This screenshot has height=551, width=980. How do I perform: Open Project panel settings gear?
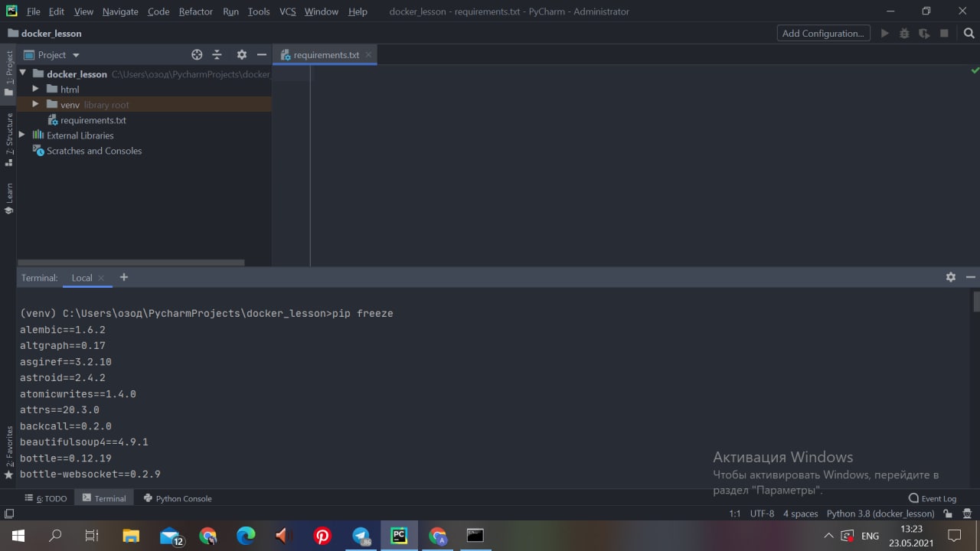point(241,55)
